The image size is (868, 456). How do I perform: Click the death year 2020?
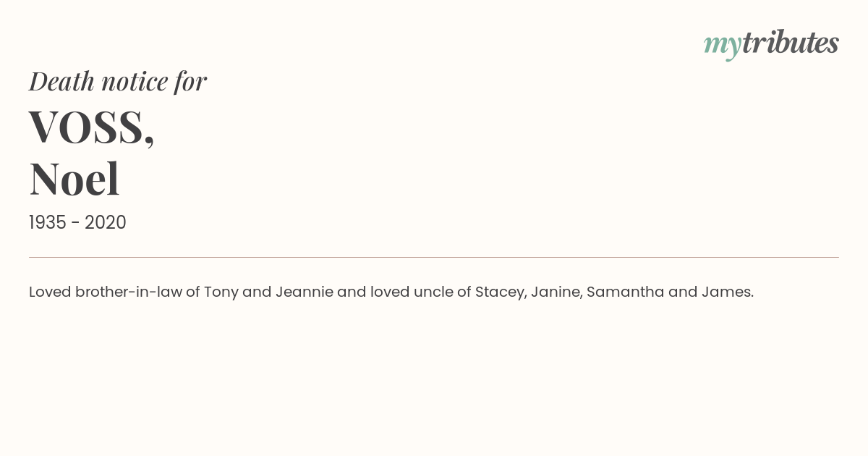tap(106, 223)
